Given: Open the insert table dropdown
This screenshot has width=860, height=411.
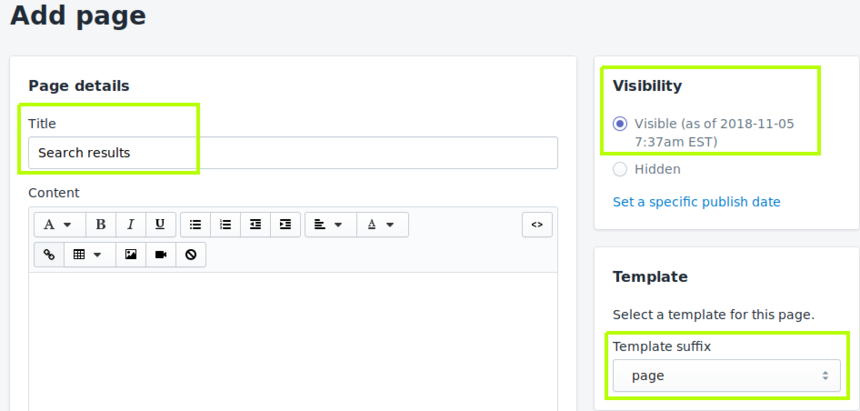Looking at the screenshot, I should pyautogui.click(x=89, y=255).
